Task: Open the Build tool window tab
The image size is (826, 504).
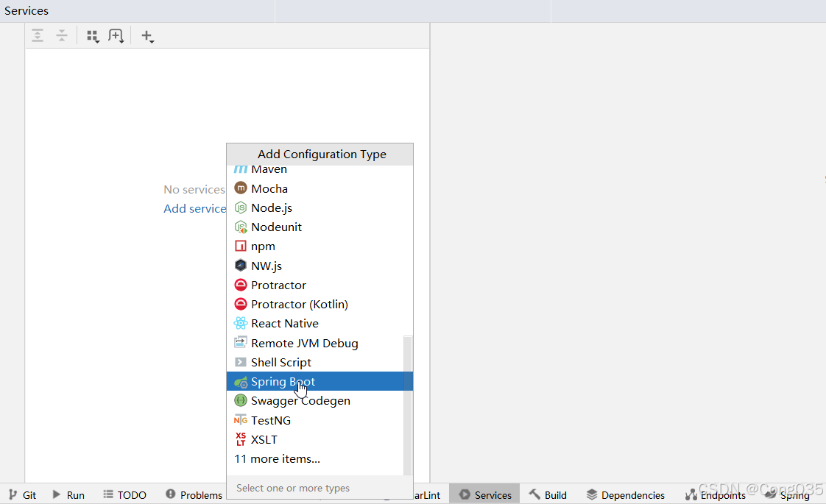Action: pos(548,495)
